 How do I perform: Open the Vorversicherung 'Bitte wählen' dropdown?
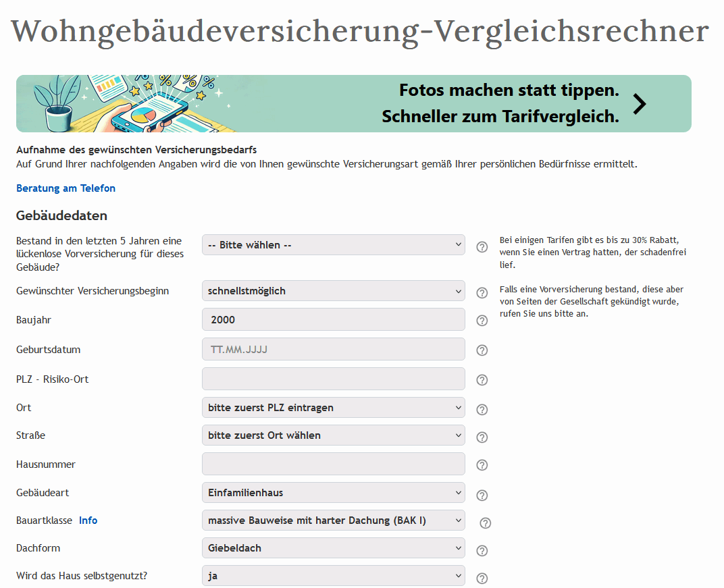tap(334, 245)
